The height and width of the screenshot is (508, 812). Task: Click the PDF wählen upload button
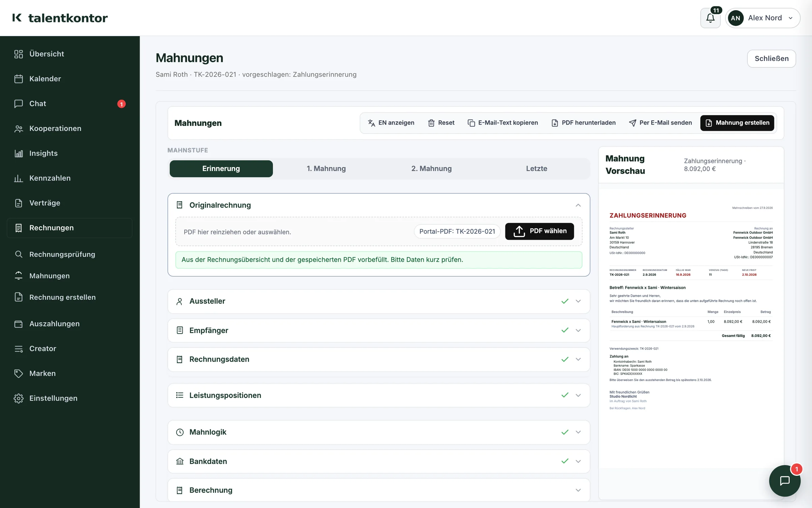539,231
